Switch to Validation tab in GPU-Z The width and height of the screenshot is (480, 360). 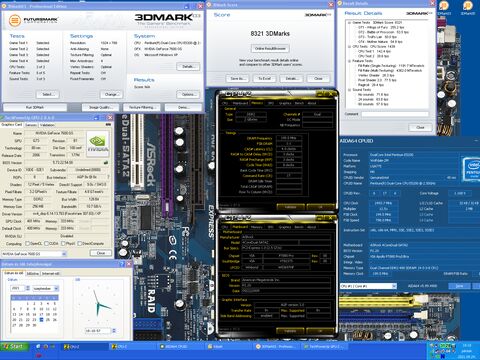(x=47, y=125)
